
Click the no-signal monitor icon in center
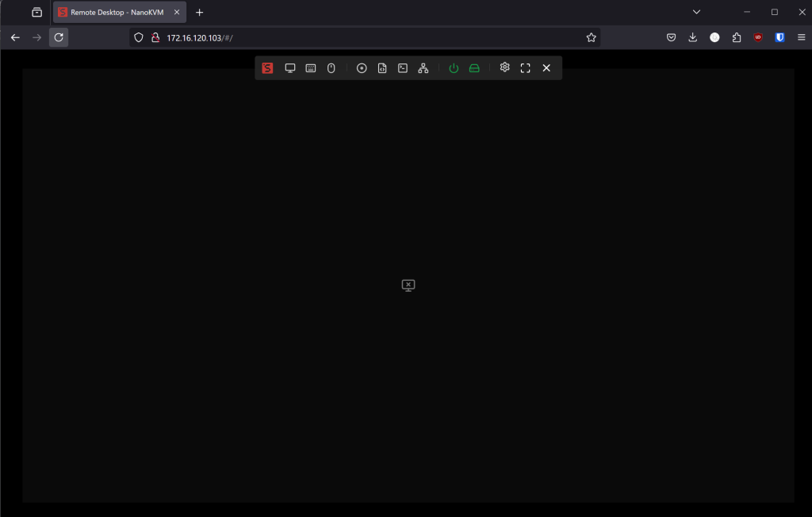point(408,285)
